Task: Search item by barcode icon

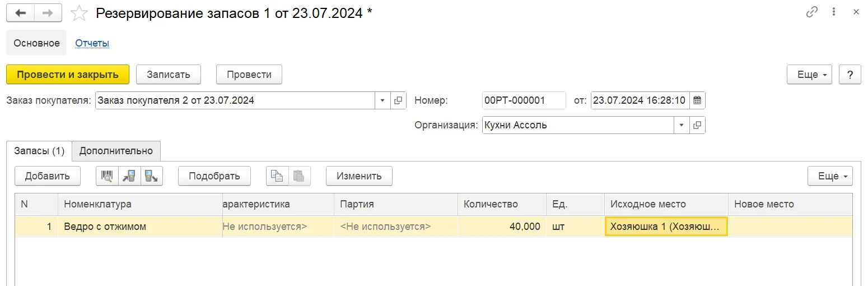Action: click(x=107, y=176)
